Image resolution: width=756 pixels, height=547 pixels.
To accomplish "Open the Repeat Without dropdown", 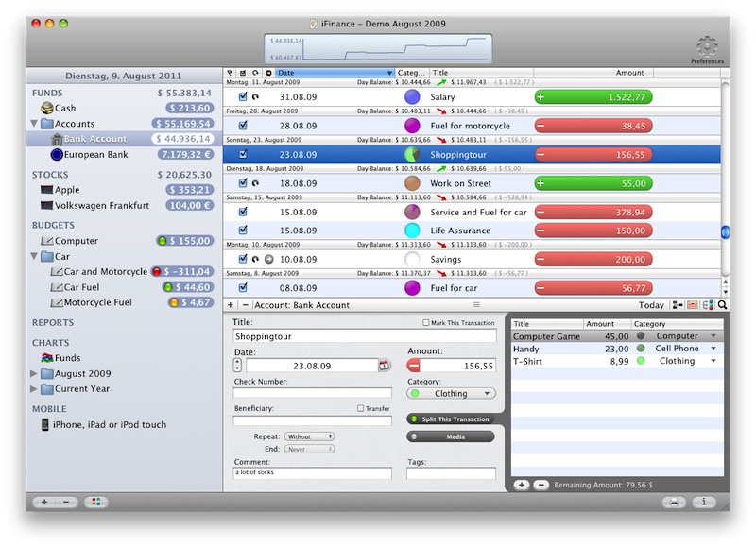I will tap(310, 436).
